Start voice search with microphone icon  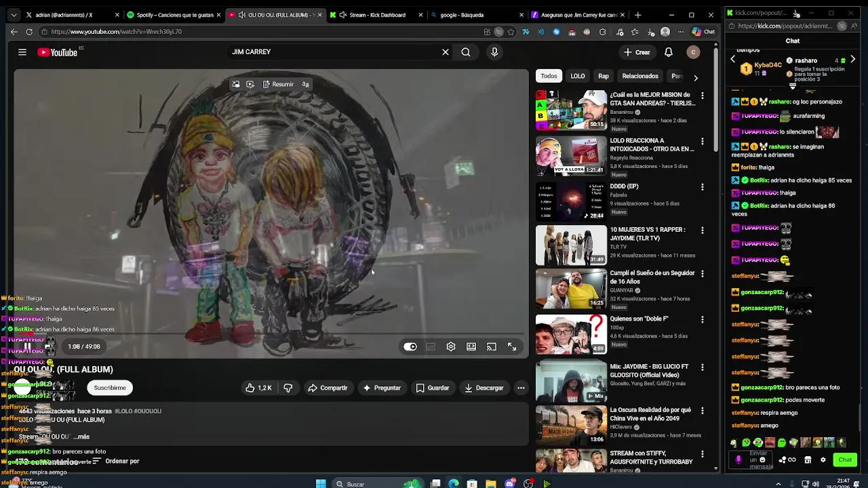tap(494, 52)
